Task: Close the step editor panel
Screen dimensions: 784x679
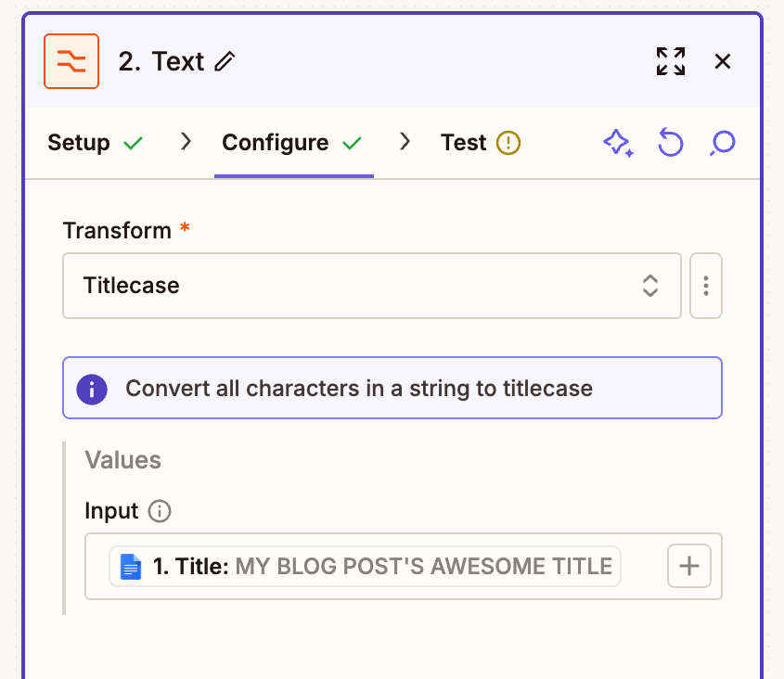Action: [723, 61]
